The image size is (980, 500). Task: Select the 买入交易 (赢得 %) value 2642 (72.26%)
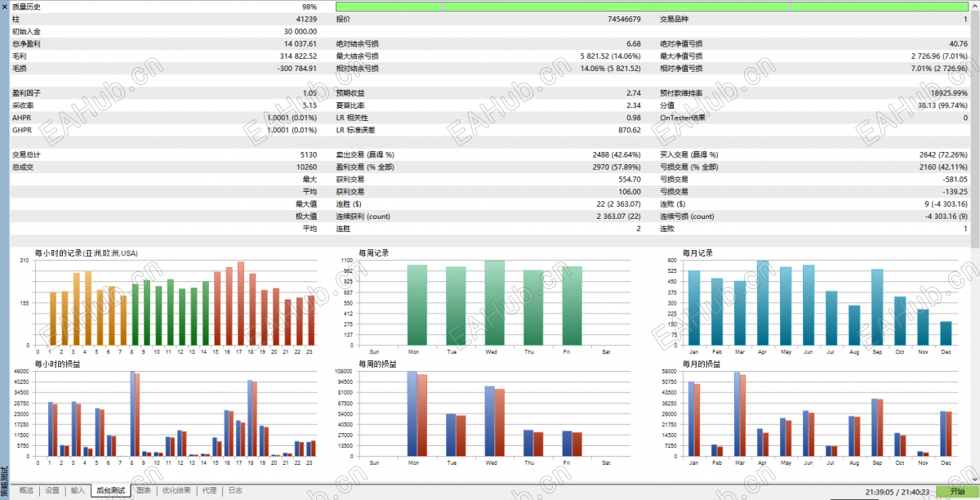tap(943, 154)
